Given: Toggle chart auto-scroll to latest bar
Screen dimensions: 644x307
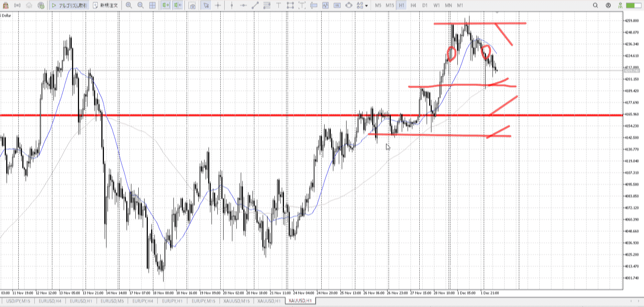Looking at the screenshot, I should (x=166, y=5).
